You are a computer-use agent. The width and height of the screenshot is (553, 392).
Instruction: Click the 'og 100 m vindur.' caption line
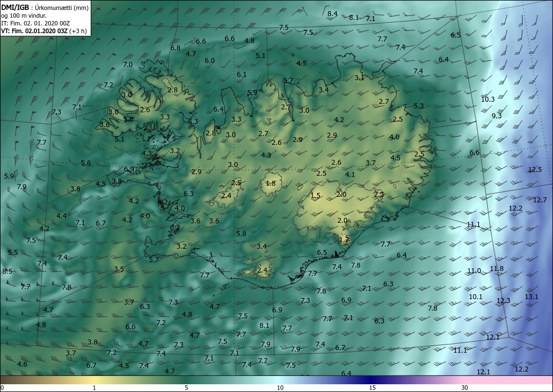pos(24,15)
